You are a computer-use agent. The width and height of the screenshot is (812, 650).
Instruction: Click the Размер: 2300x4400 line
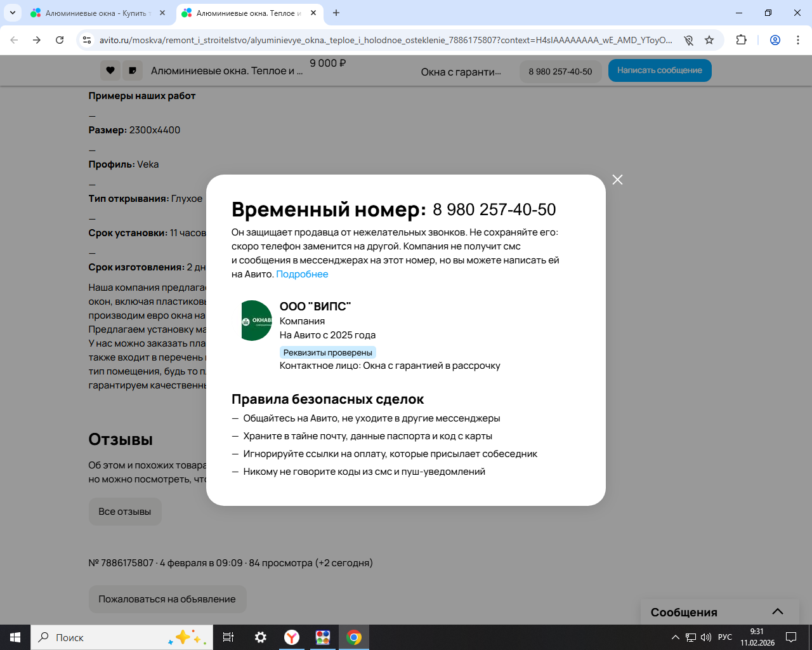[134, 130]
